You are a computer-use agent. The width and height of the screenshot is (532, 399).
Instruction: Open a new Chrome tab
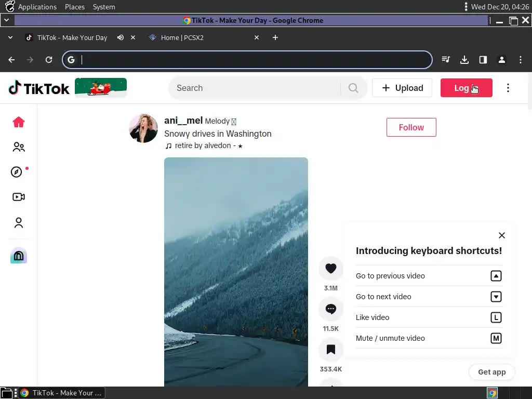point(275,37)
